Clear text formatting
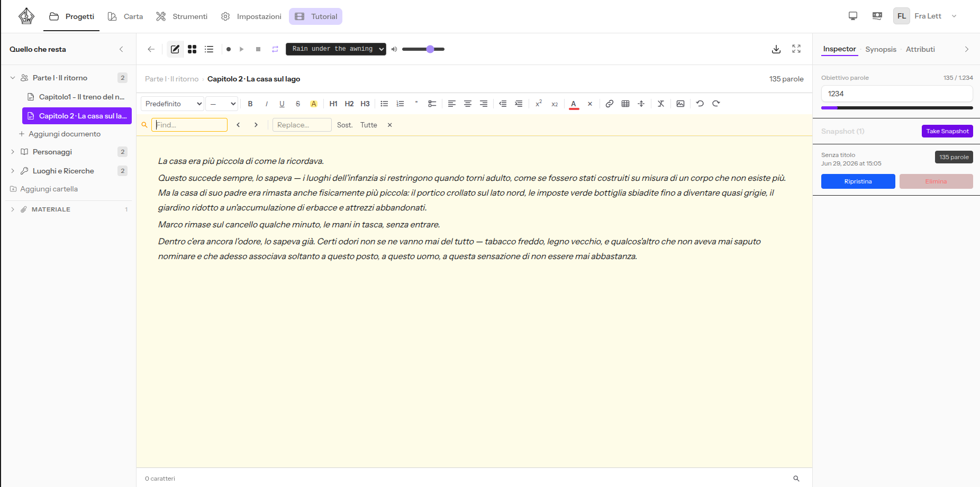The height and width of the screenshot is (487, 980). (x=661, y=104)
